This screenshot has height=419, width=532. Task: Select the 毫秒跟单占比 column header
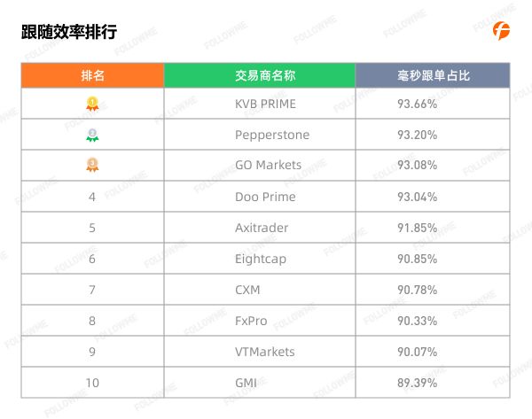click(433, 75)
